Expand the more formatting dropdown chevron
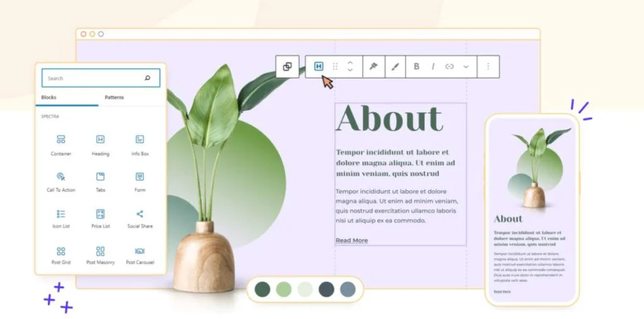 tap(466, 67)
